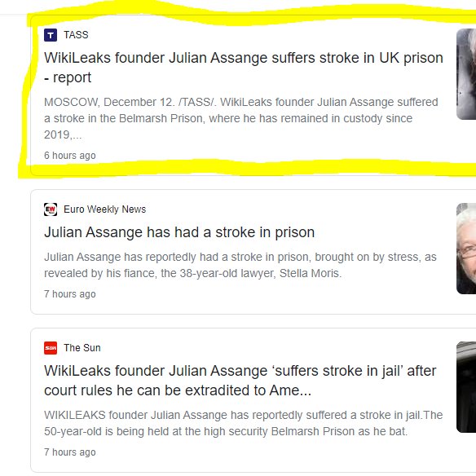Open the TASS source name link

coord(76,35)
